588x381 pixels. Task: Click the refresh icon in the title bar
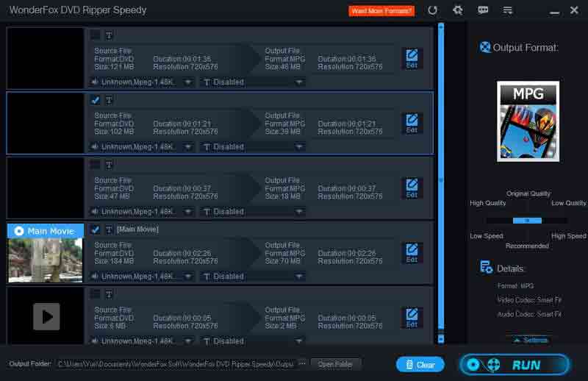432,10
